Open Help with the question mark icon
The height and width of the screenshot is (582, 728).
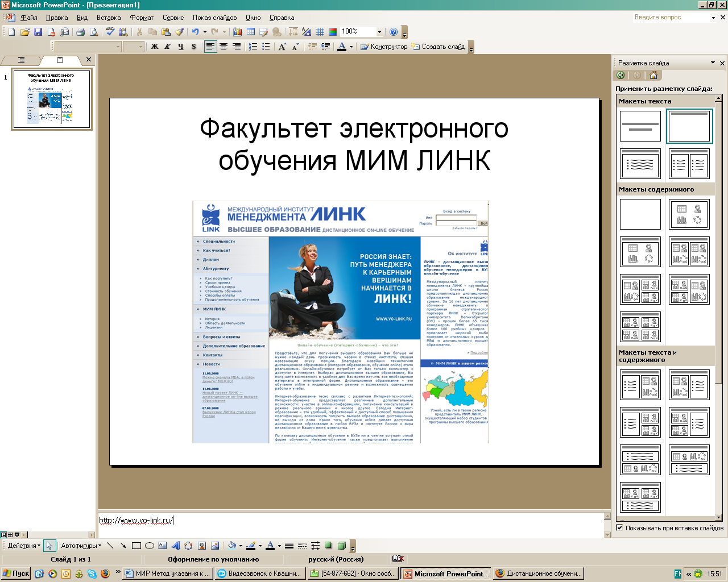click(394, 32)
